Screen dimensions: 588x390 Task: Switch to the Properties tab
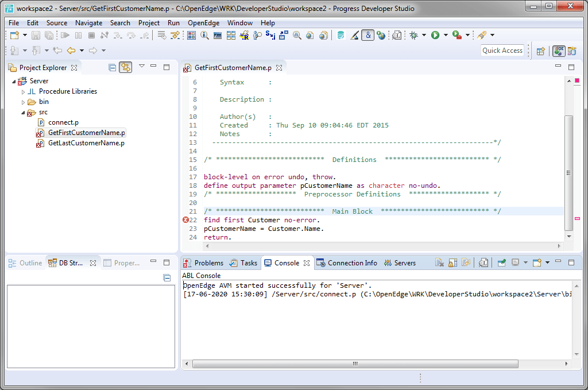(x=122, y=263)
